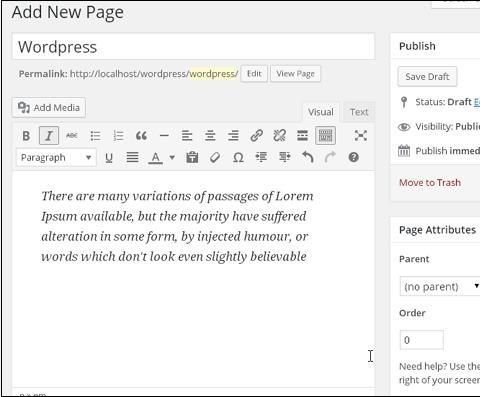Insert a special character (omega)
The height and width of the screenshot is (397, 480).
[x=238, y=157]
